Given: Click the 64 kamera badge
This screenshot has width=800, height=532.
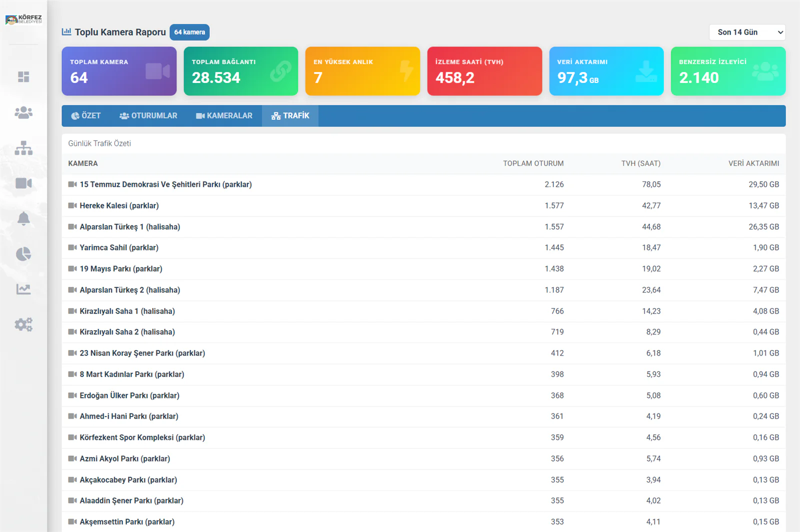Looking at the screenshot, I should point(189,32).
